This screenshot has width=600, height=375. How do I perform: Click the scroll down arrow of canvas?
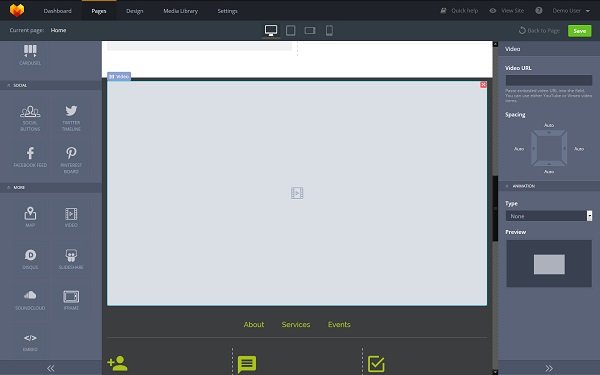495,372
